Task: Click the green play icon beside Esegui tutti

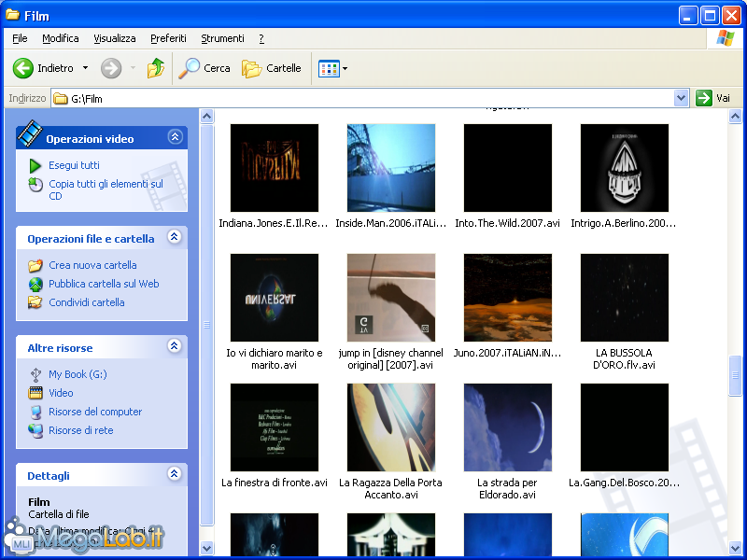Action: (x=35, y=166)
